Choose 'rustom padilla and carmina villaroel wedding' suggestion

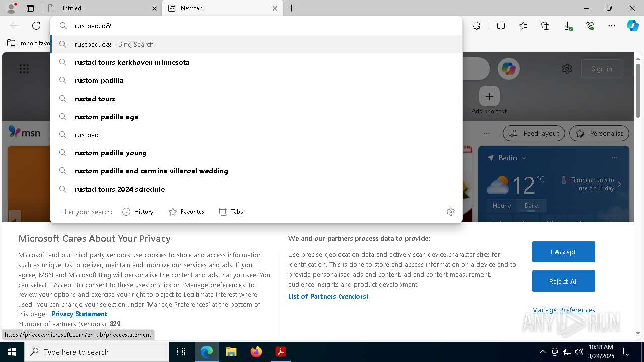pyautogui.click(x=257, y=171)
